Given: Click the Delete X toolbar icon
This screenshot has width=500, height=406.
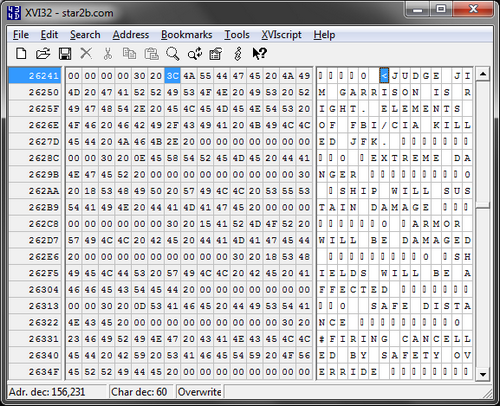Looking at the screenshot, I should click(86, 53).
